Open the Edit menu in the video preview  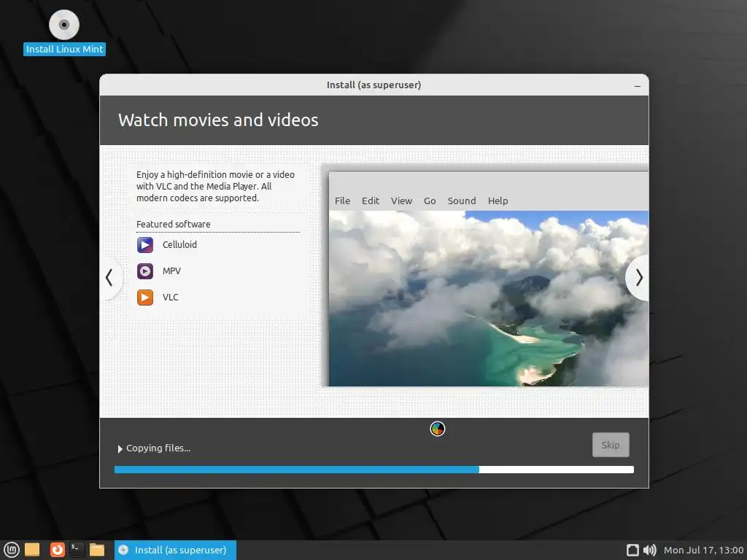coord(370,201)
